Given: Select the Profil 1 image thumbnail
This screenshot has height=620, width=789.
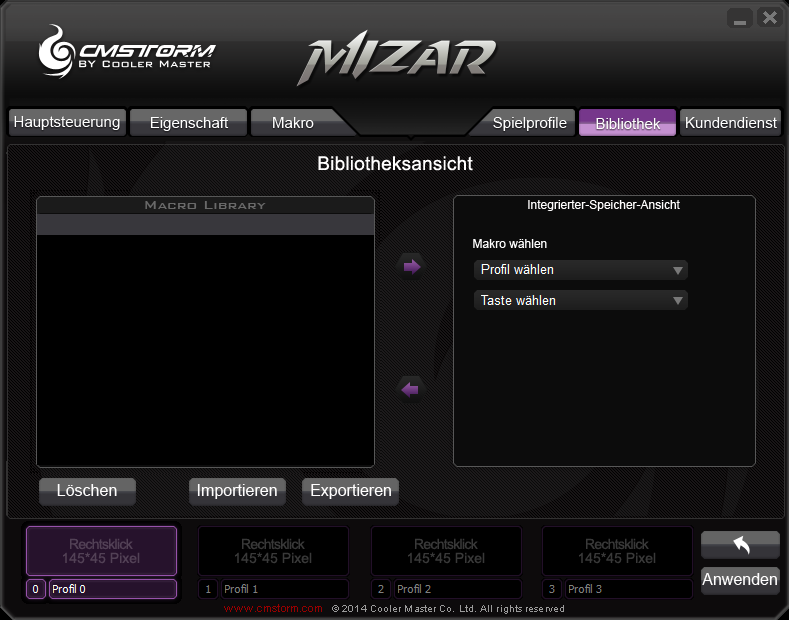Looking at the screenshot, I should point(273,551).
